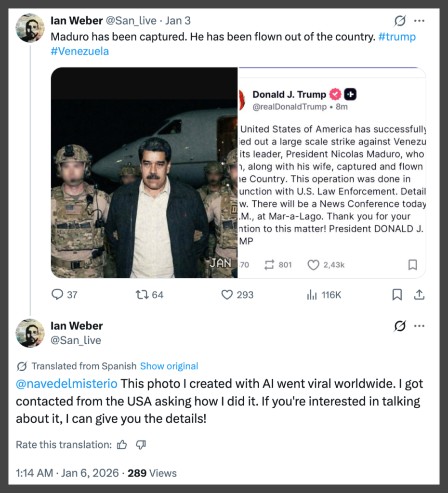The height and width of the screenshot is (493, 448).
Task: Open Ian Weber's avatar on reply tweet
Action: [x=30, y=333]
